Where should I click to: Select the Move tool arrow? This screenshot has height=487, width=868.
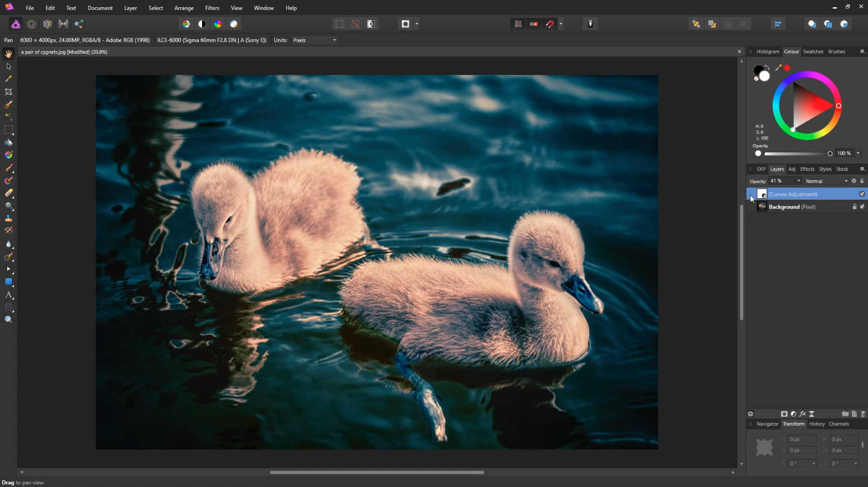pos(8,67)
